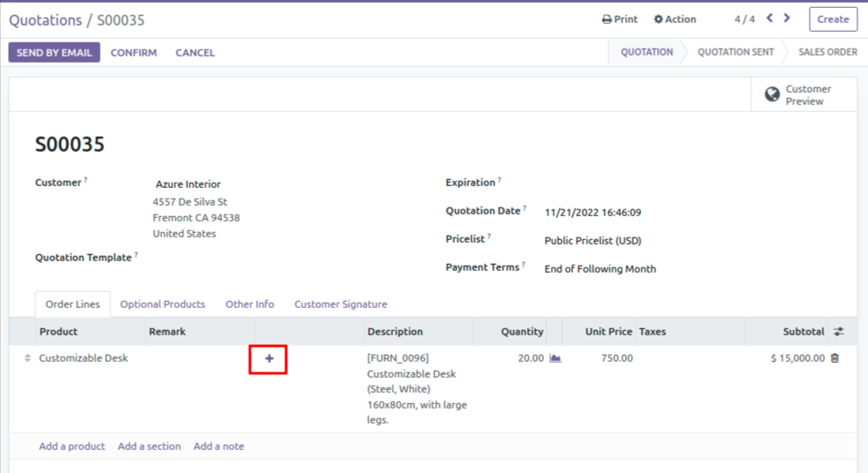Click the Customer help question mark
This screenshot has height=473, width=868.
(86, 179)
